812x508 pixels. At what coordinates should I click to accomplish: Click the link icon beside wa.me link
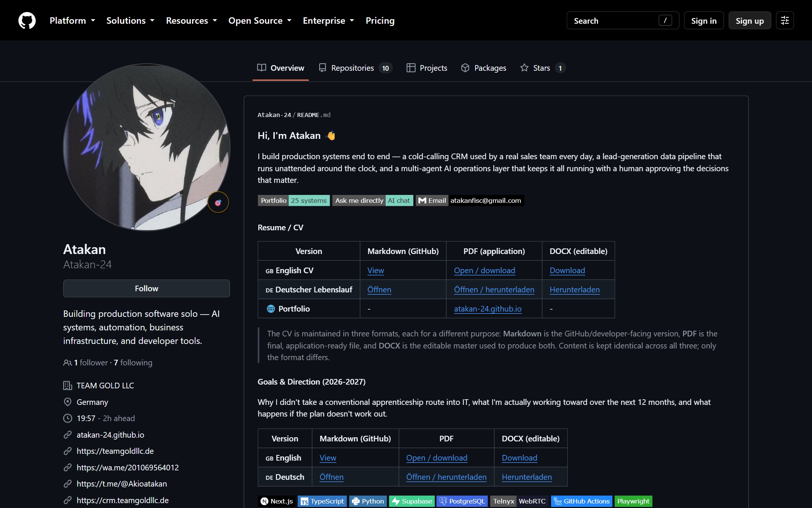[68, 468]
